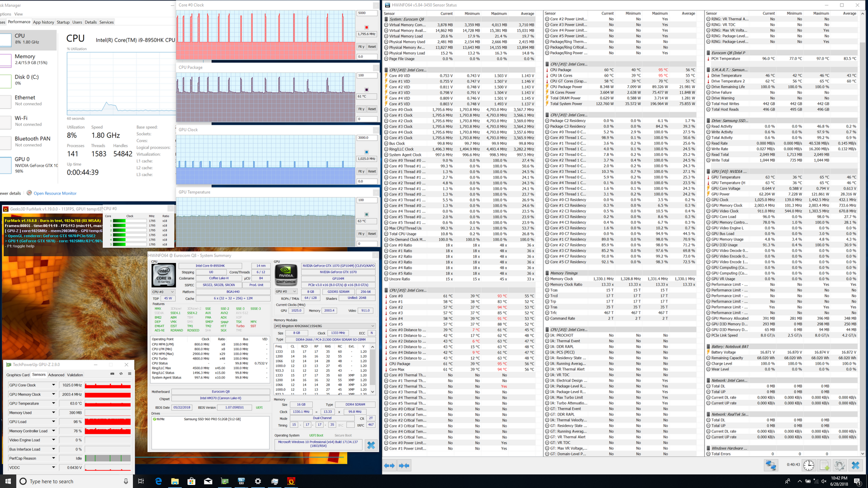Open GPU-Z hamburger menu icon

(x=129, y=374)
